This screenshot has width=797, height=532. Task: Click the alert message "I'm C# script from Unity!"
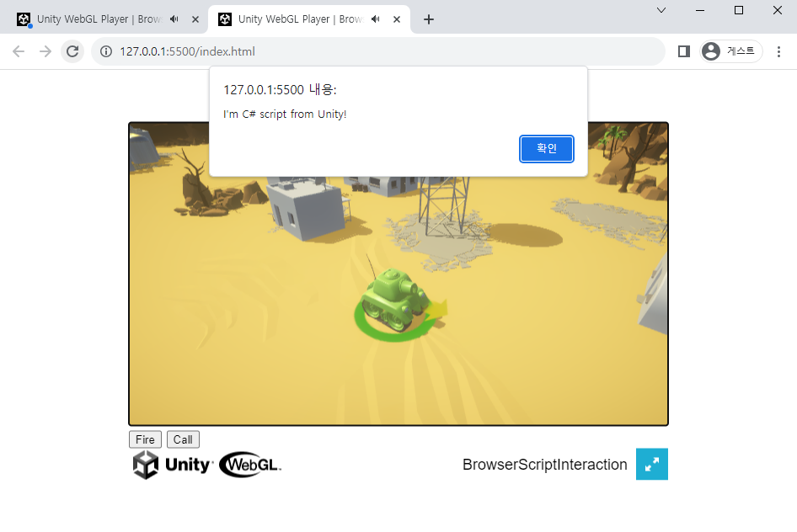coord(285,114)
